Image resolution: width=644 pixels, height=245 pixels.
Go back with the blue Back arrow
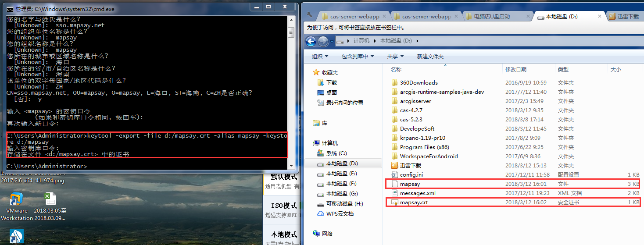click(311, 41)
